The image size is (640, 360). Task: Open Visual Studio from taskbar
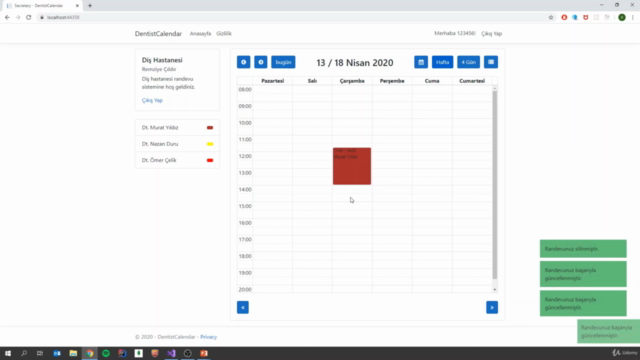(171, 353)
